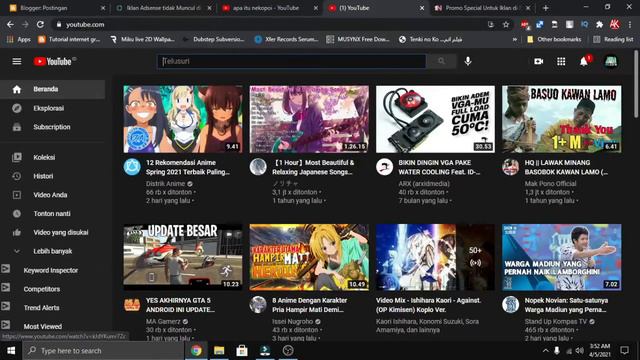Image resolution: width=640 pixels, height=360 pixels.
Task: Click Mak Pono Official channel name
Action: (x=550, y=184)
